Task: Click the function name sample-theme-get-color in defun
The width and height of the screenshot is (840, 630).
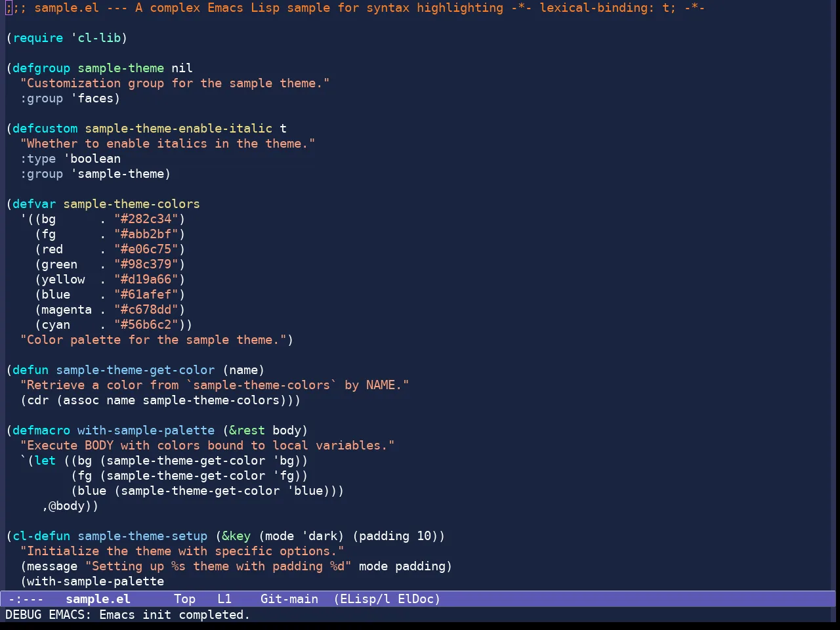Action: click(135, 370)
